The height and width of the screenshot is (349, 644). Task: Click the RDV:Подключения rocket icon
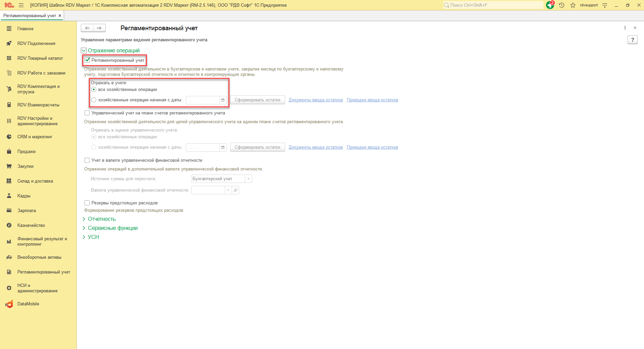pos(9,44)
